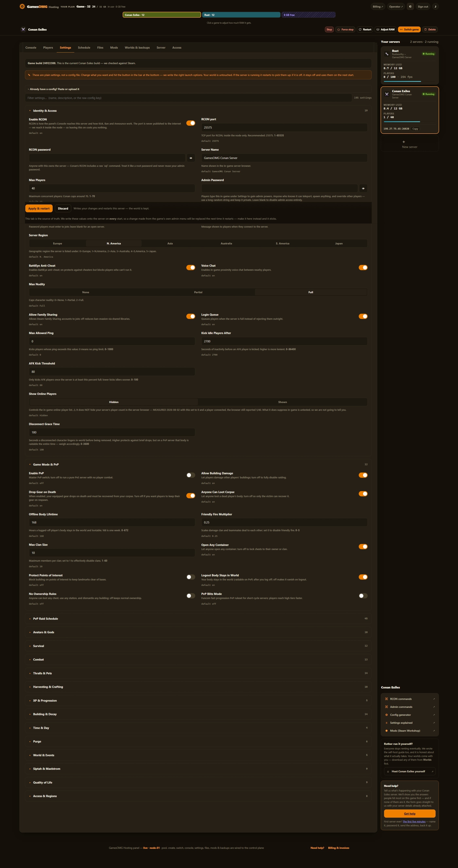
Task: Click list icon next to Settings explained
Action: pyautogui.click(x=387, y=723)
